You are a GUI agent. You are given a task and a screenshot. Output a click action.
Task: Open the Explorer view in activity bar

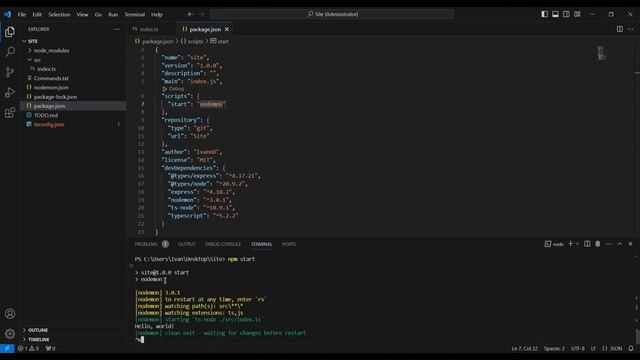(10, 32)
